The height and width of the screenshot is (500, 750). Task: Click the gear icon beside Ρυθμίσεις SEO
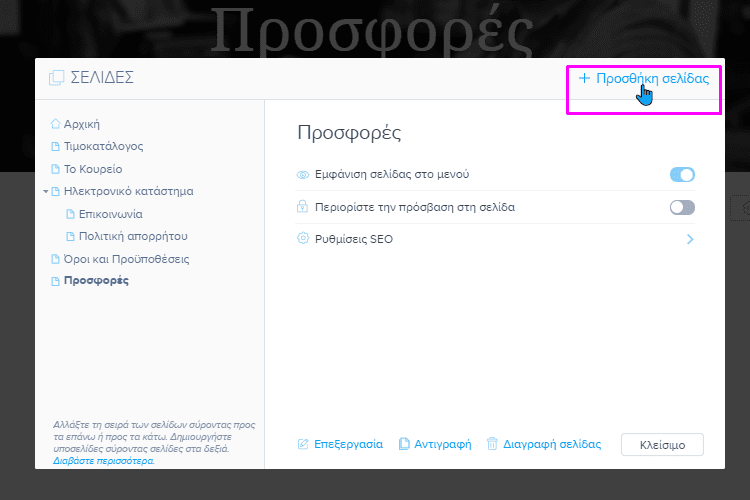(x=303, y=238)
